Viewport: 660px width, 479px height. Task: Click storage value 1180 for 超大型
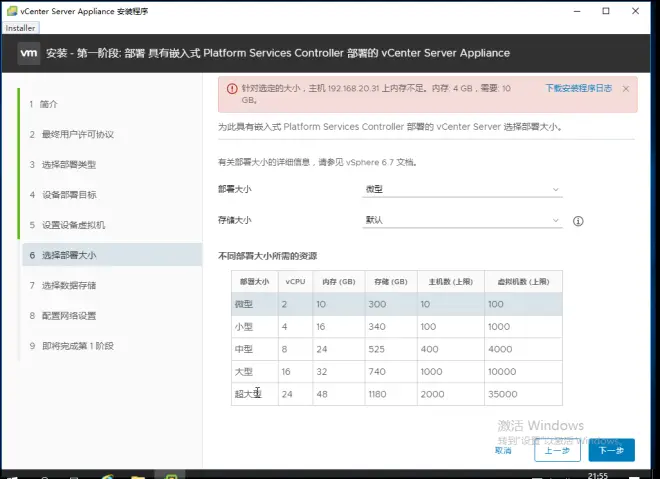pyautogui.click(x=377, y=394)
